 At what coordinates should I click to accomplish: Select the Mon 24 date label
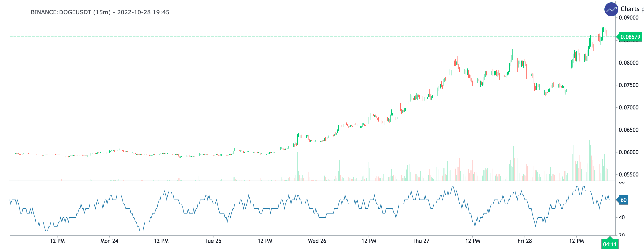point(109,241)
